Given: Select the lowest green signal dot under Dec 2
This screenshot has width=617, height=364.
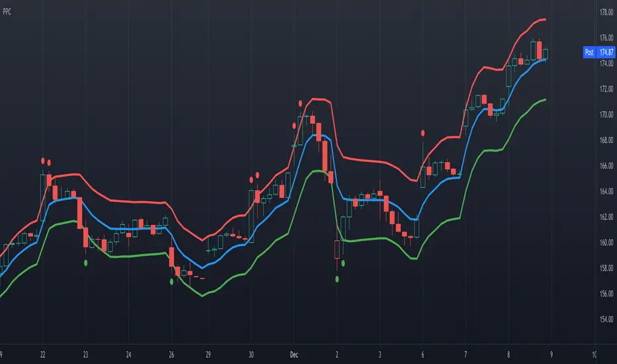Looking at the screenshot, I should 337,279.
